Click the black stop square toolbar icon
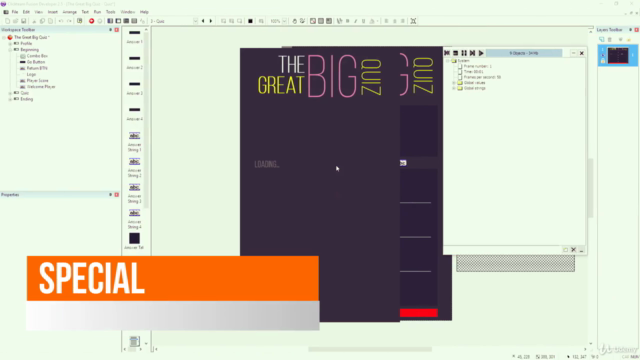Screen dimensions: 640x360 click(x=250, y=21)
